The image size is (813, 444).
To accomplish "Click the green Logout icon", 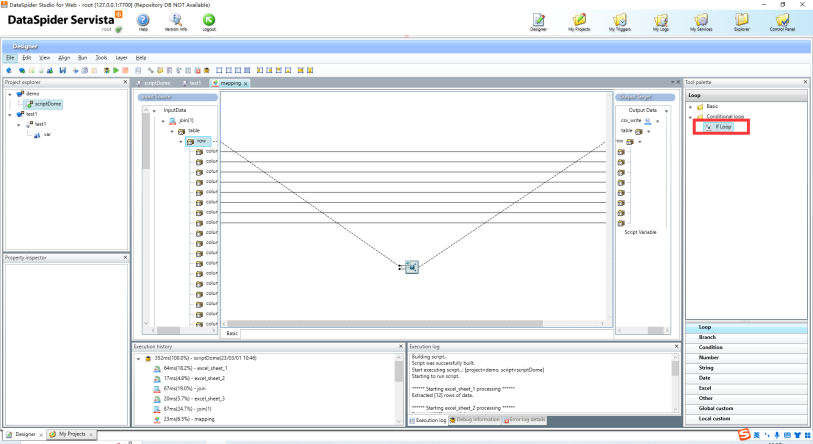I will pyautogui.click(x=208, y=20).
